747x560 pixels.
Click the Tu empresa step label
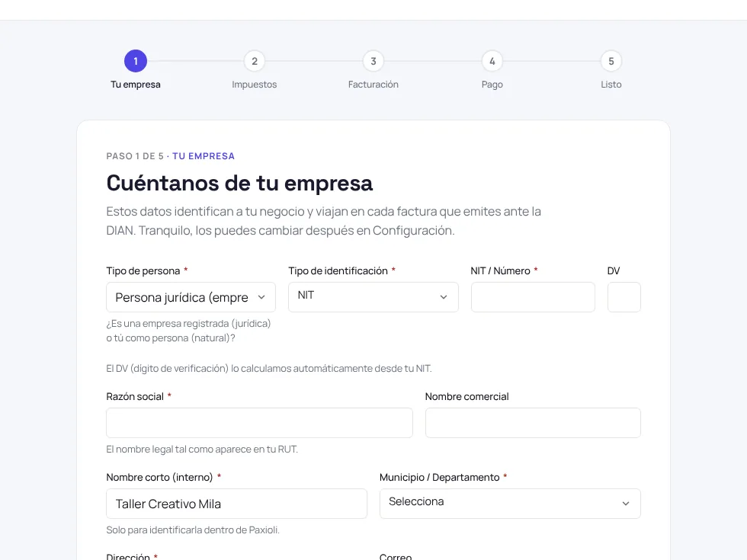click(x=136, y=85)
